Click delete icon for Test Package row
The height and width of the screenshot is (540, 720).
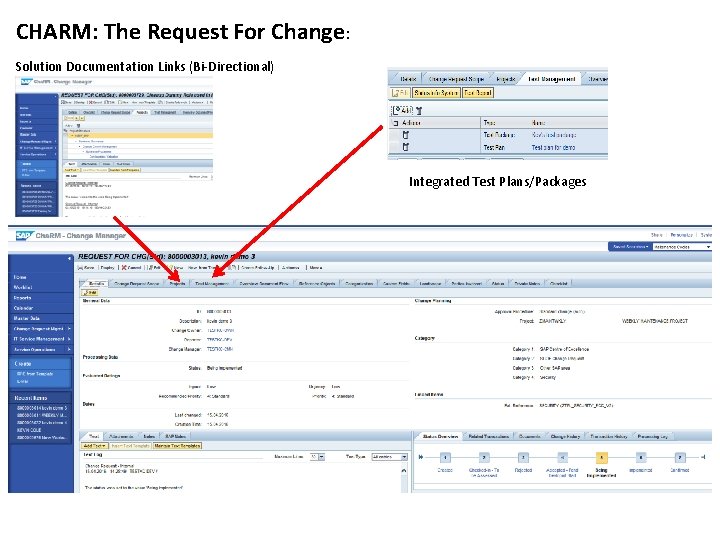pos(405,135)
